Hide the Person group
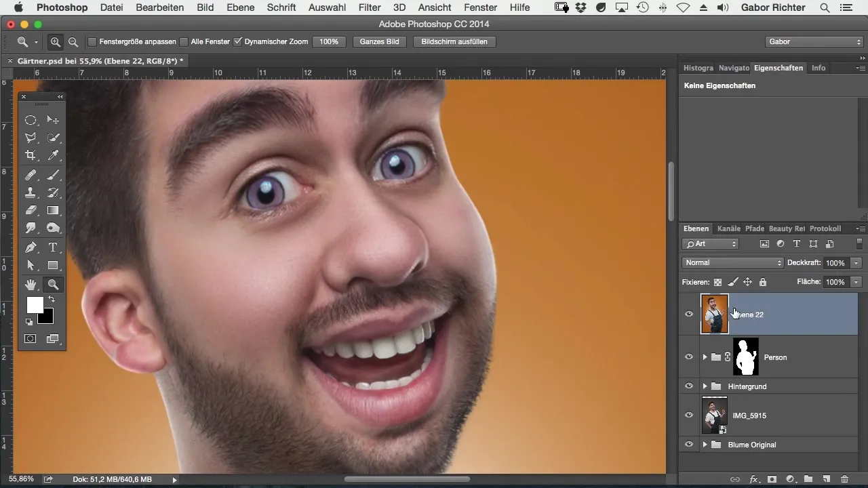Screen dimensions: 868x488 coord(689,357)
